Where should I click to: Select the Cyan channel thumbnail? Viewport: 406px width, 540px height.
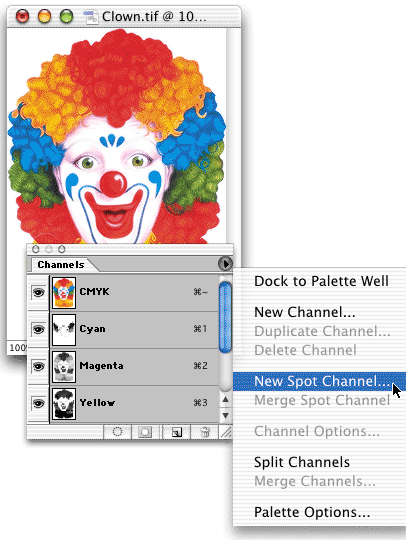(64, 330)
